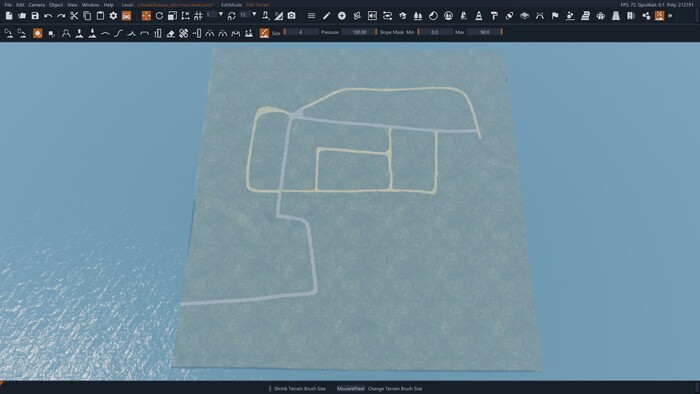Undo the last terrain edit
The width and height of the screenshot is (700, 394).
tap(48, 16)
